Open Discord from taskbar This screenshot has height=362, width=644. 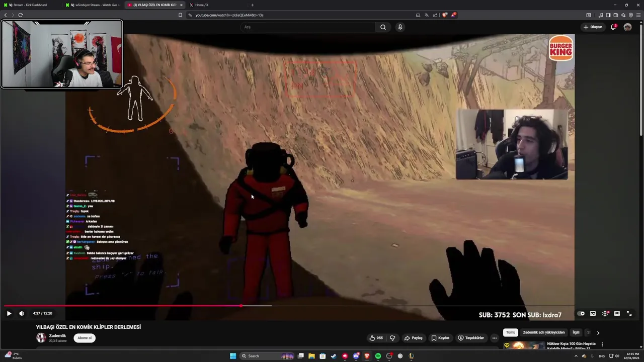coord(356,356)
